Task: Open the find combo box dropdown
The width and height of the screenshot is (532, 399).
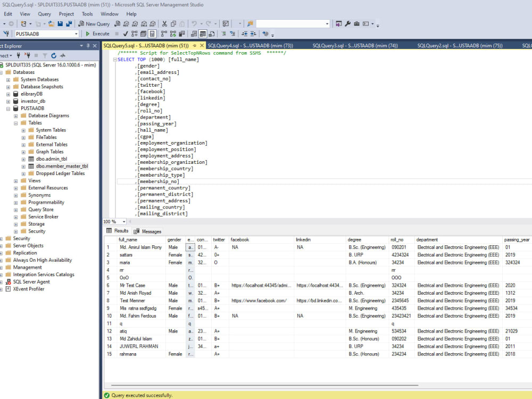Action: pos(327,24)
